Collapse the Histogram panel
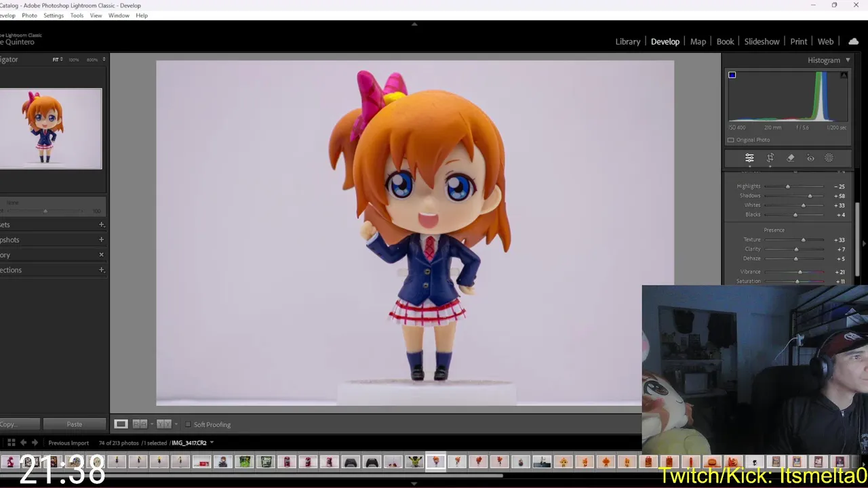Screen dimensions: 868x488 (x=848, y=60)
